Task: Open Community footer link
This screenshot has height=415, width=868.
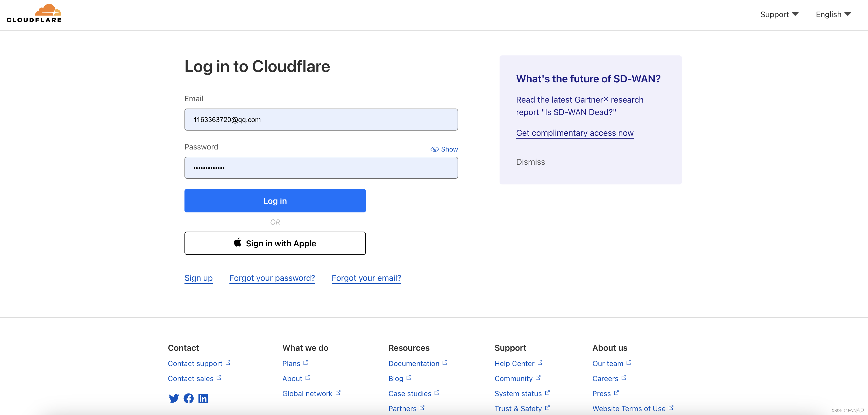Action: pyautogui.click(x=517, y=379)
